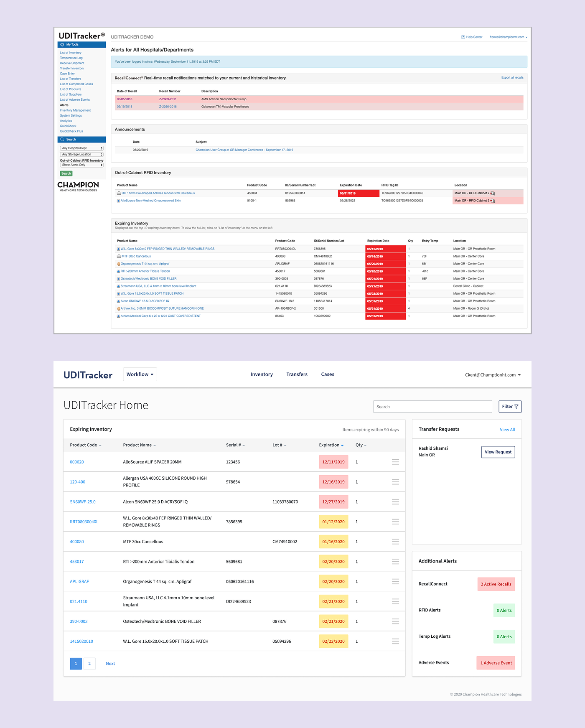585x728 pixels.
Task: Open Champion User Group announcement link
Action: 244,150
